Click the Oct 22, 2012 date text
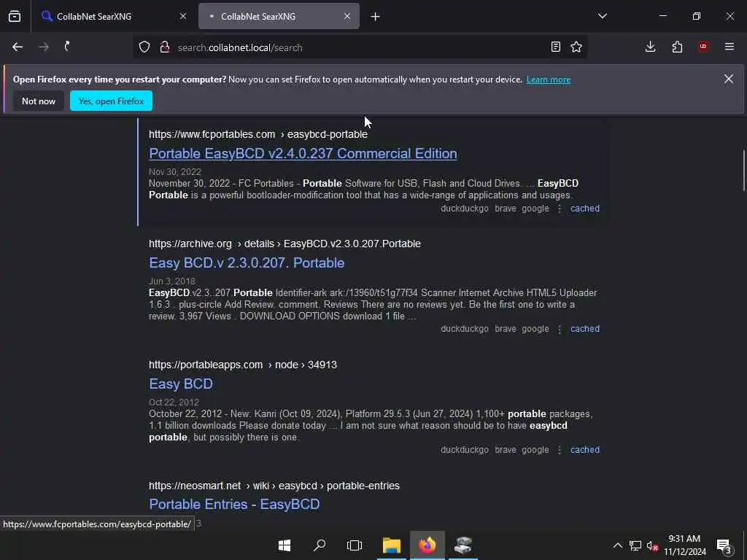Image resolution: width=747 pixels, height=560 pixels. point(174,402)
